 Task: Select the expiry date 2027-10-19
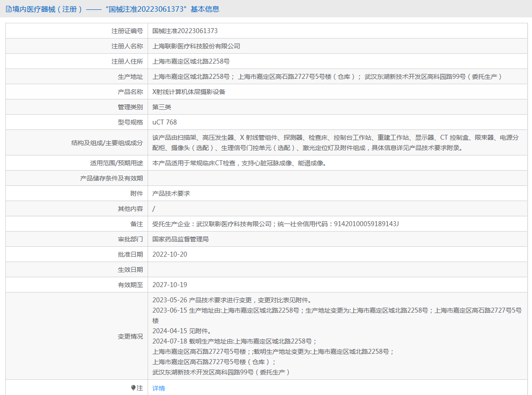tap(170, 285)
